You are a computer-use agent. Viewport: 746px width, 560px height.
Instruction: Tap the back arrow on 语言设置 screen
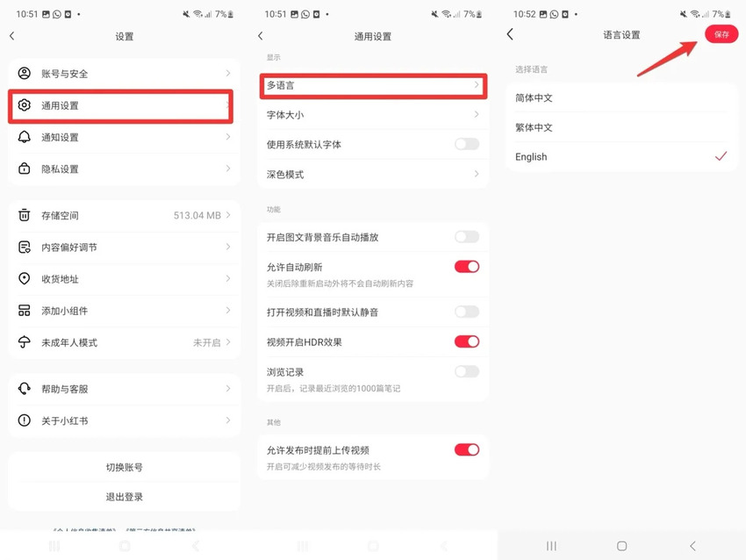point(510,34)
